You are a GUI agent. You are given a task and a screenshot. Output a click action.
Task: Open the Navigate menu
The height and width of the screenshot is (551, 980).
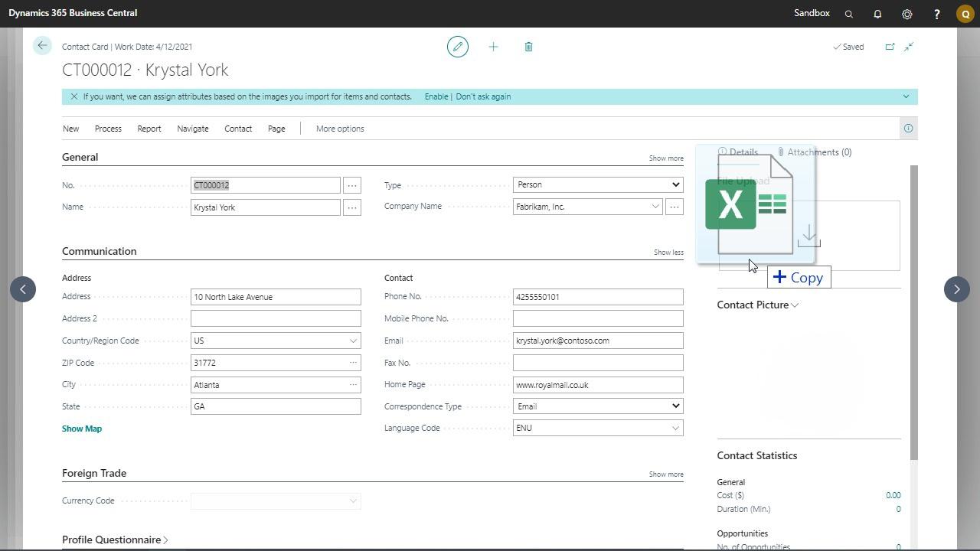[x=192, y=129]
